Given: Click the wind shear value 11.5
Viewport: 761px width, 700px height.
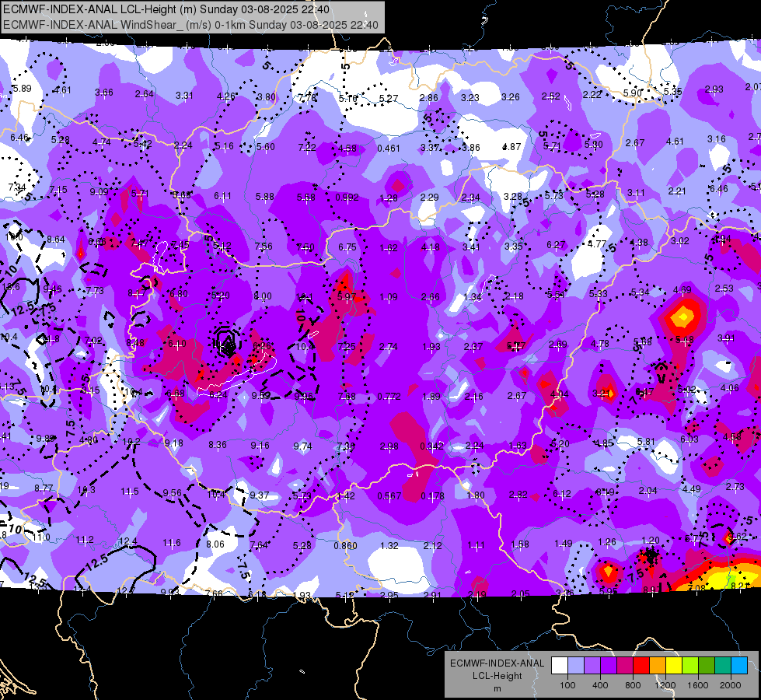Looking at the screenshot, I should coord(130,492).
